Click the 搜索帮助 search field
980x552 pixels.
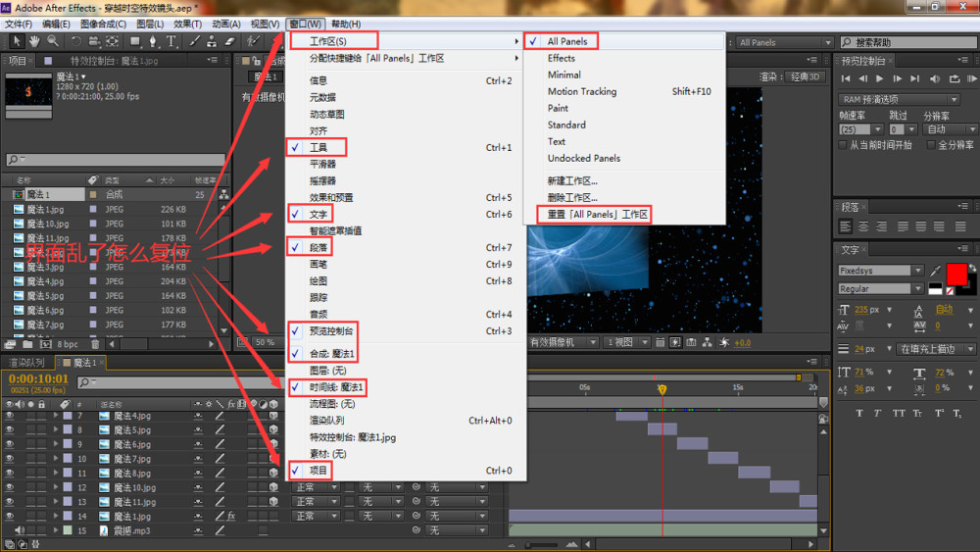click(906, 42)
